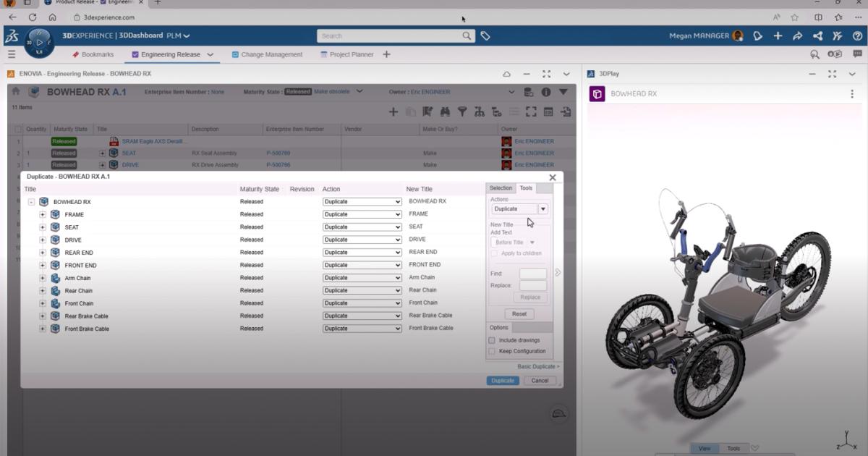Click the add item plus icon
This screenshot has width=868, height=456.
pyautogui.click(x=393, y=112)
